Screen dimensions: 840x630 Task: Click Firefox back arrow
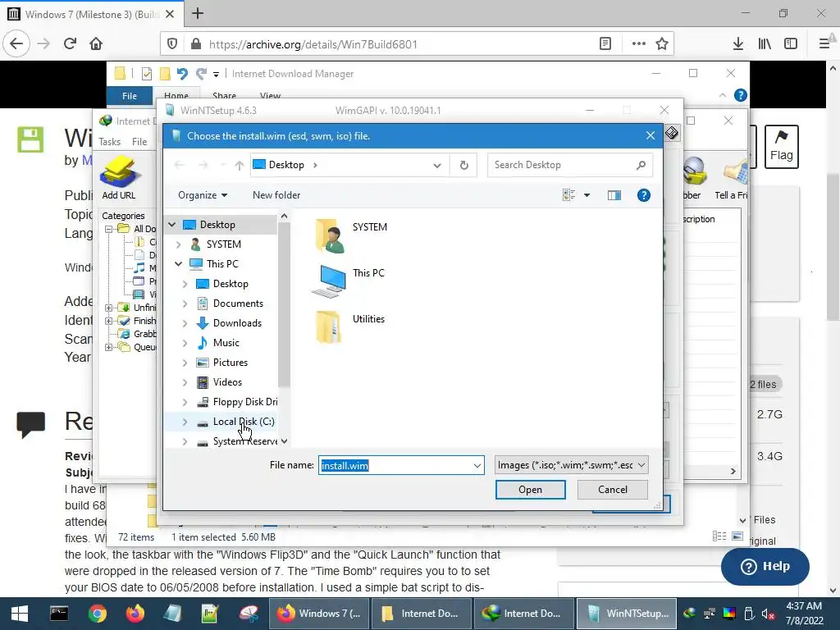point(16,43)
